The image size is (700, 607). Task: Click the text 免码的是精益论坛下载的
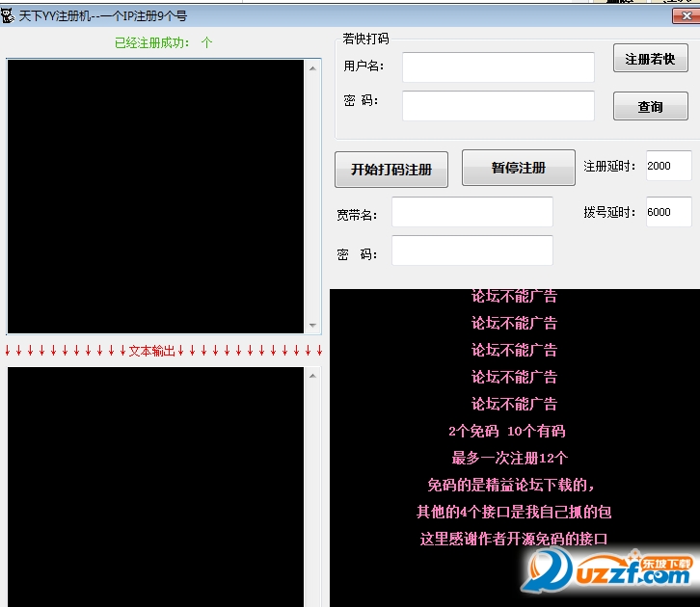pos(511,485)
